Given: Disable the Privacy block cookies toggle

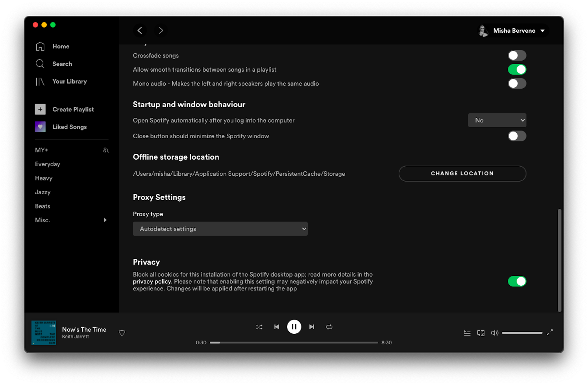Looking at the screenshot, I should pyautogui.click(x=517, y=281).
